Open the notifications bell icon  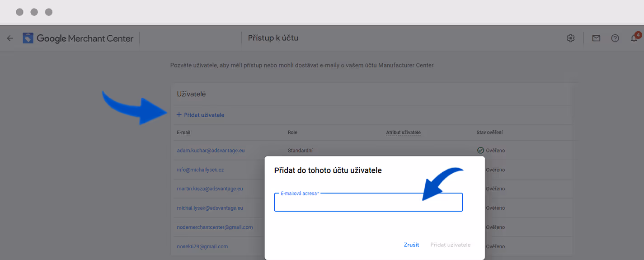click(x=635, y=38)
